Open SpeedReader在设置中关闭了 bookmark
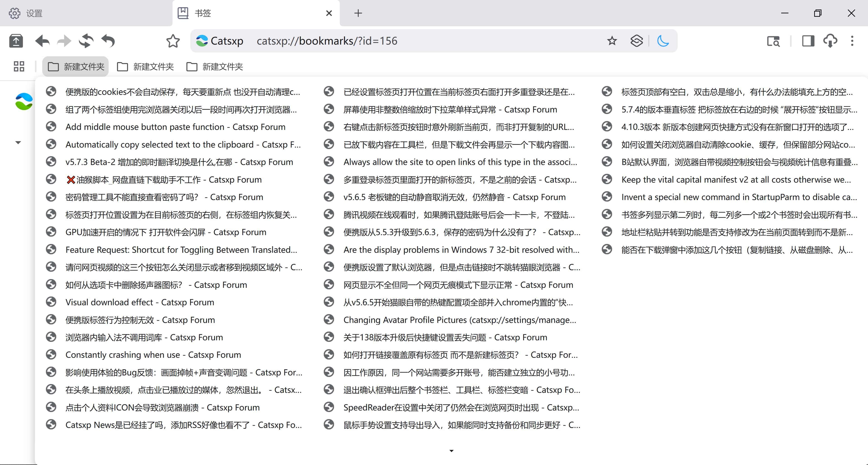Viewport: 868px width, 465px height. 452,408
